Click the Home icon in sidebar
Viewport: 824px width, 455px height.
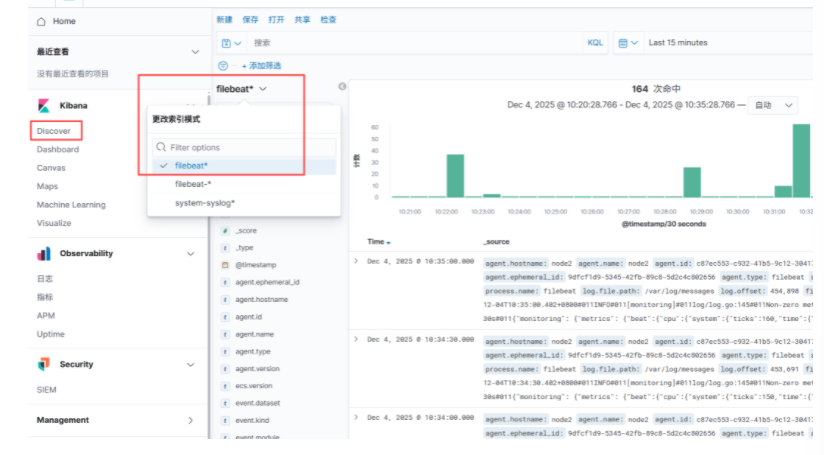click(40, 21)
